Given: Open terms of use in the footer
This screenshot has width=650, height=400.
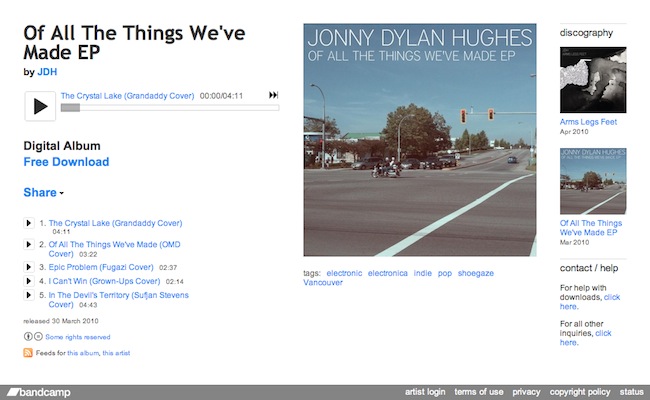Looking at the screenshot, I should pos(479,392).
